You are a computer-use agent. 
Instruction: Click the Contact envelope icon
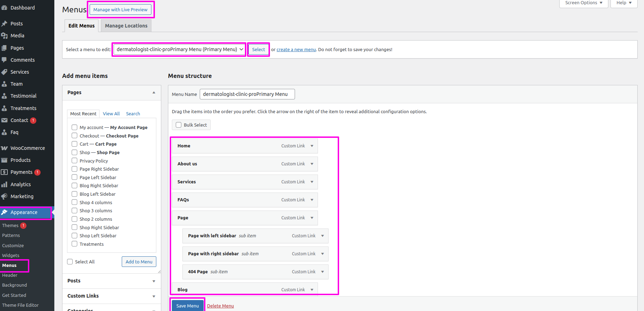(x=4, y=120)
